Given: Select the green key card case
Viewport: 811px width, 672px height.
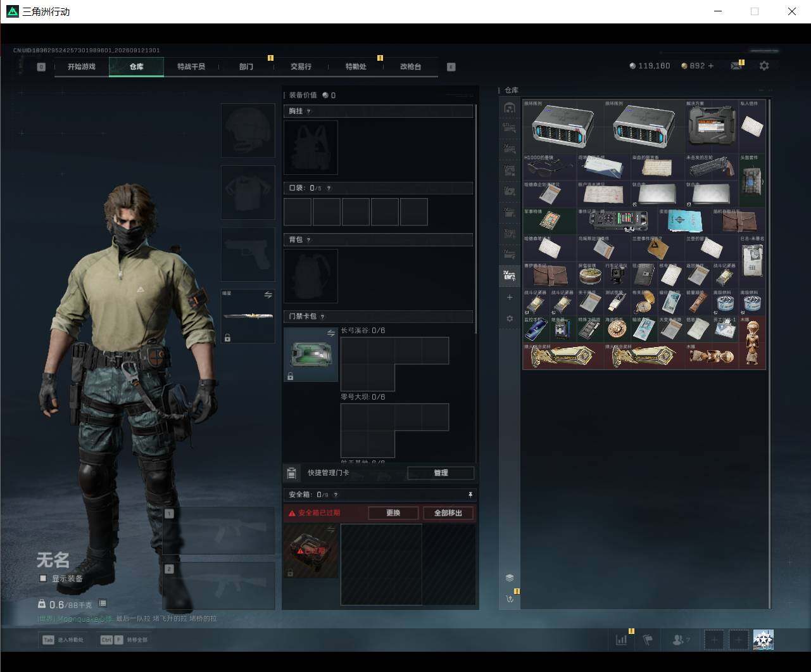Looking at the screenshot, I should [311, 354].
